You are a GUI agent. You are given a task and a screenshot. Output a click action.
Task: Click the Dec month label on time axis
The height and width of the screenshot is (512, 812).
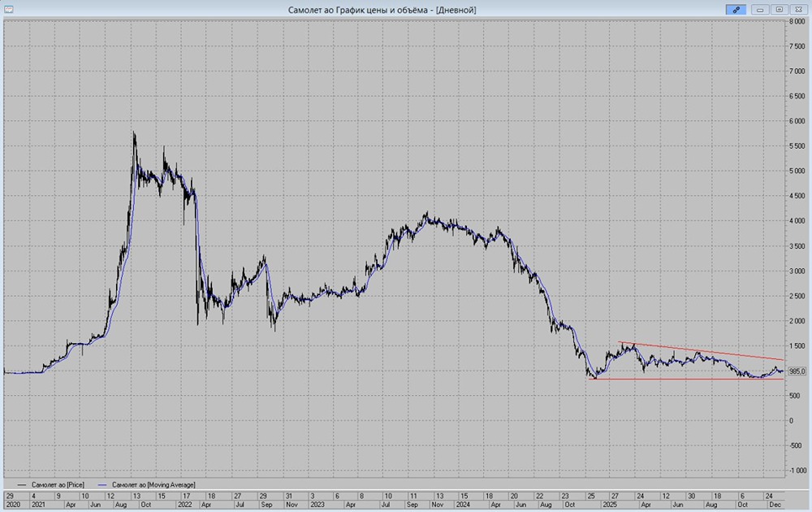coord(775,504)
